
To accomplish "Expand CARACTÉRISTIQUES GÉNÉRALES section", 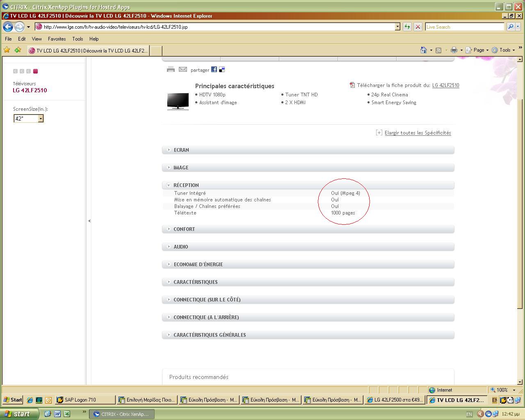I will 308,335.
